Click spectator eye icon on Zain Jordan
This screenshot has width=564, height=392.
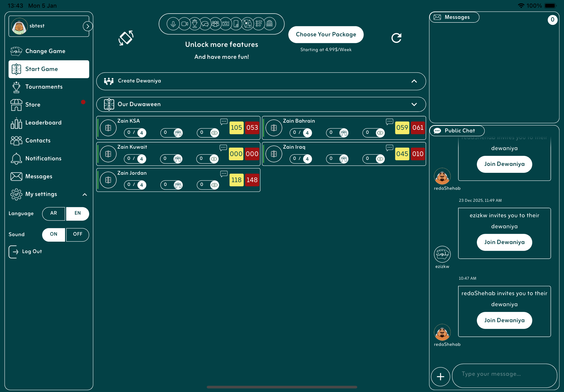coord(214,185)
